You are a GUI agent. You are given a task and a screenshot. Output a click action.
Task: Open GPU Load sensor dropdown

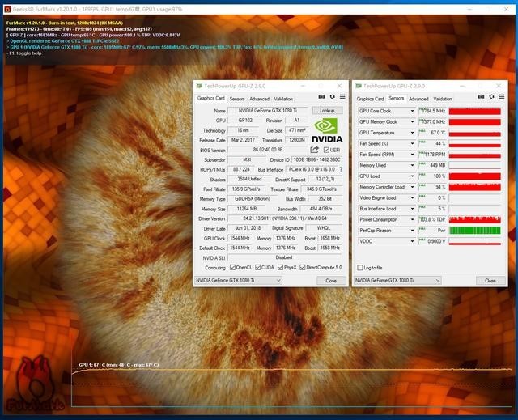pos(412,176)
